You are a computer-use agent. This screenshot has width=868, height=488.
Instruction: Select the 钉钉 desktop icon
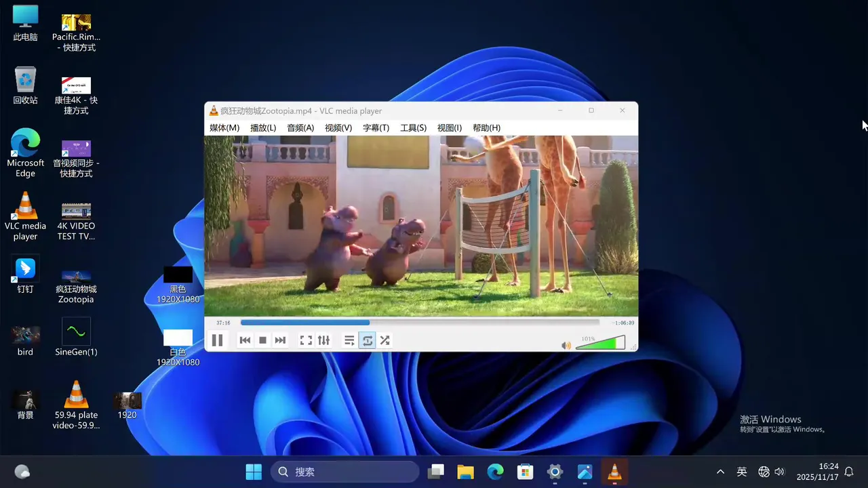[x=25, y=275]
